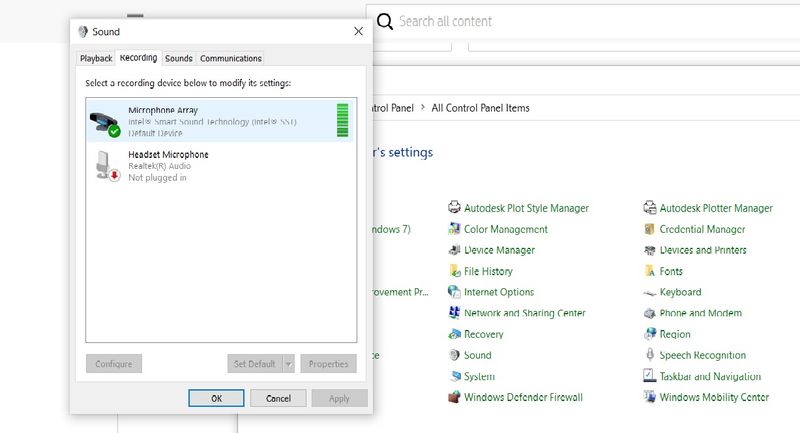Open the Autodesk Plot Style Manager link
The image size is (800, 433).
(526, 208)
